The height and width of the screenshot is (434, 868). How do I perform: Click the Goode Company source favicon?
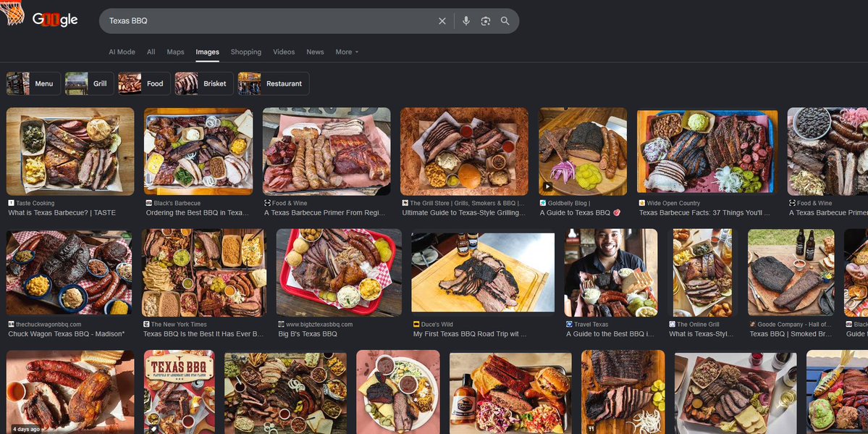[x=752, y=325]
